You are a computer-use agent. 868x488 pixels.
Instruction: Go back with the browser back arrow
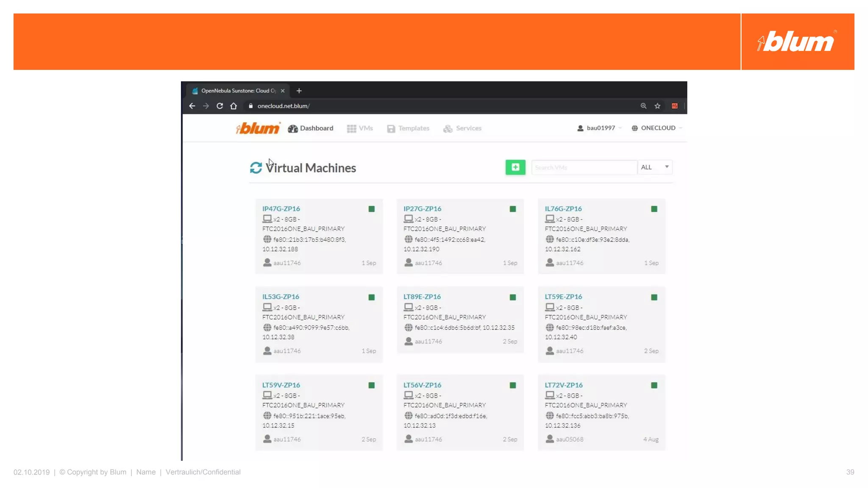192,106
